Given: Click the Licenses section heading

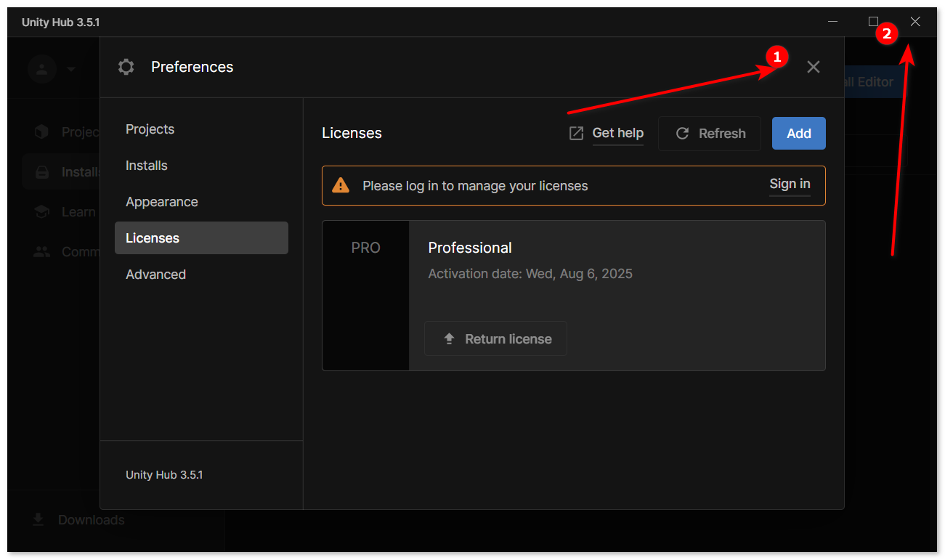Looking at the screenshot, I should 352,133.
